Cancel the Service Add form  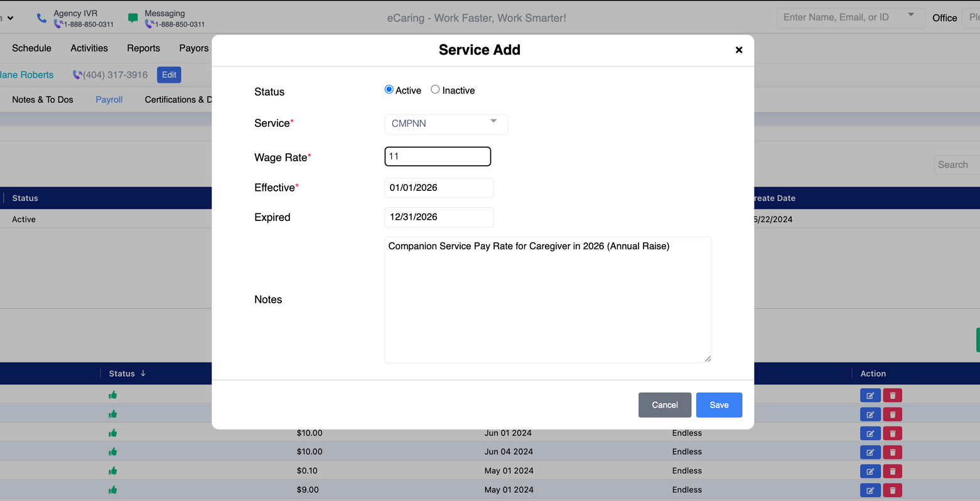[x=665, y=405]
